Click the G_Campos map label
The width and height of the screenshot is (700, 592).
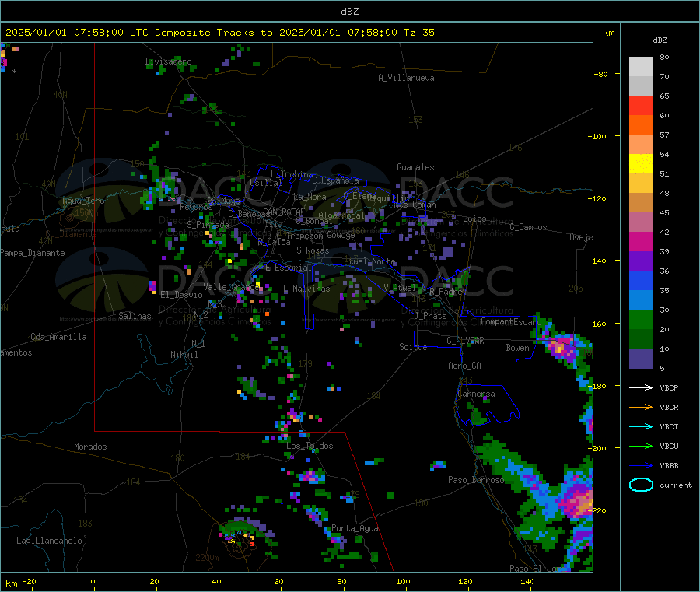tap(528, 227)
